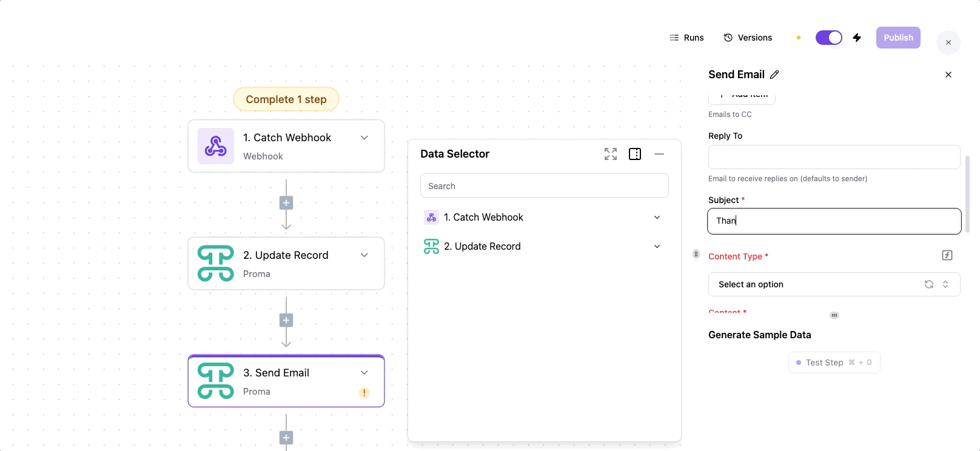Add a step after Catch Webhook
Viewport: 980px width, 451px height.
tap(286, 203)
